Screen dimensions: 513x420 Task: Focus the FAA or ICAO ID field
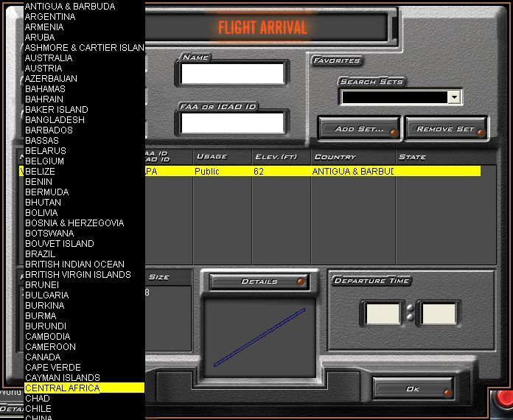tap(232, 122)
